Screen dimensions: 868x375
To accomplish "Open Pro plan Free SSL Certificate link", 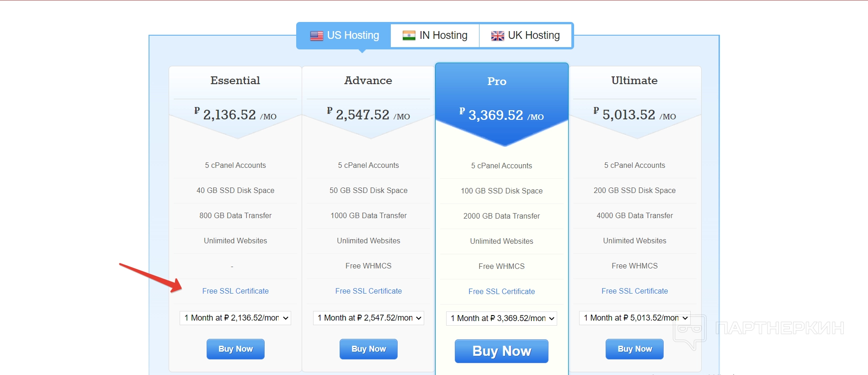I will pyautogui.click(x=501, y=291).
